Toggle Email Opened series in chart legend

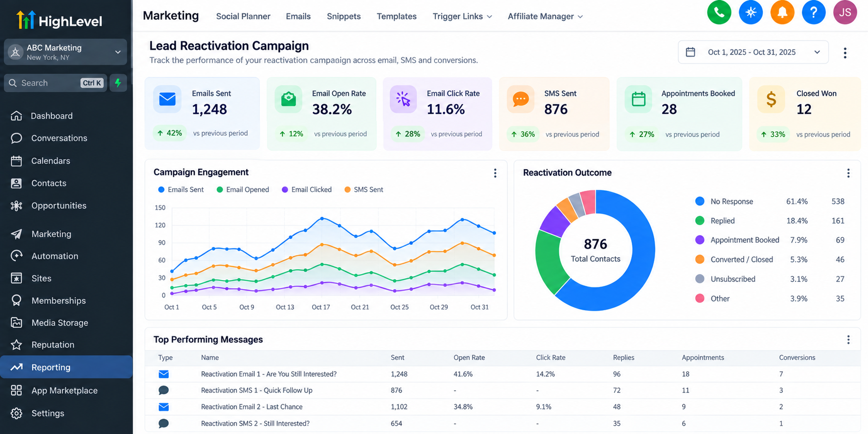243,189
